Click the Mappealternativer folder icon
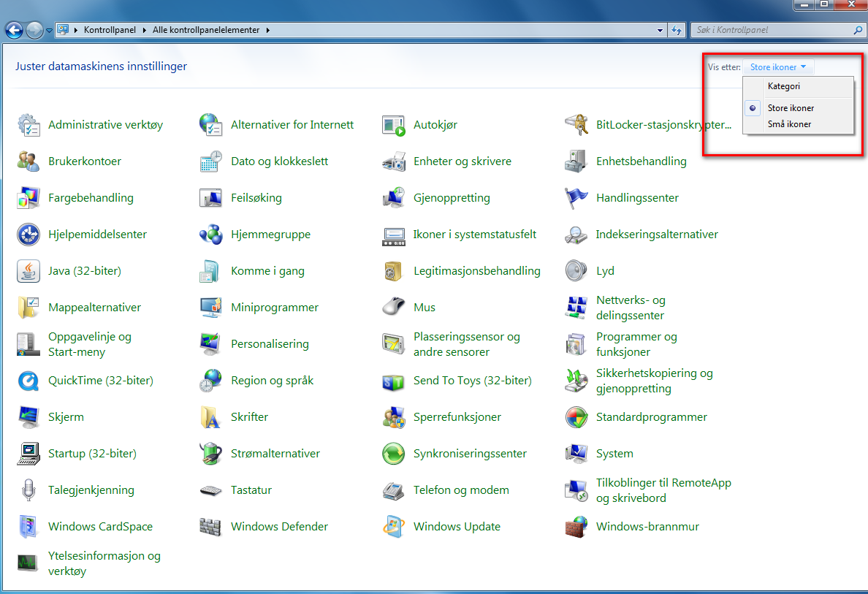Viewport: 868px width, 594px height. [x=28, y=308]
